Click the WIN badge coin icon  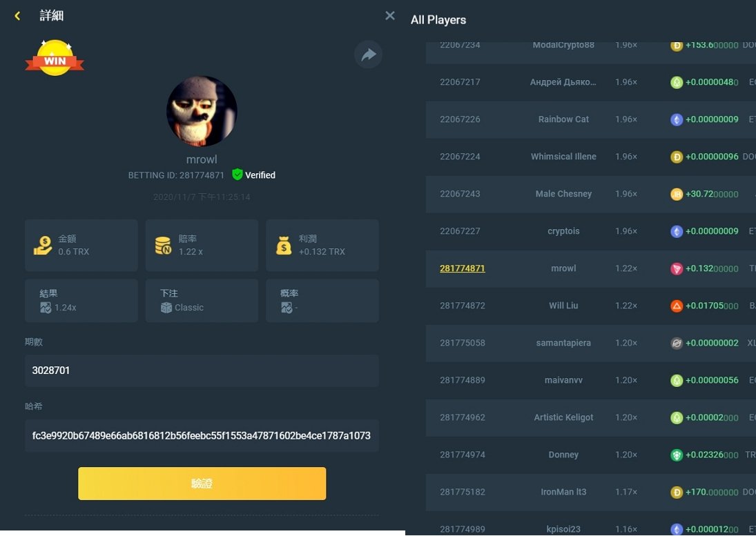click(55, 59)
